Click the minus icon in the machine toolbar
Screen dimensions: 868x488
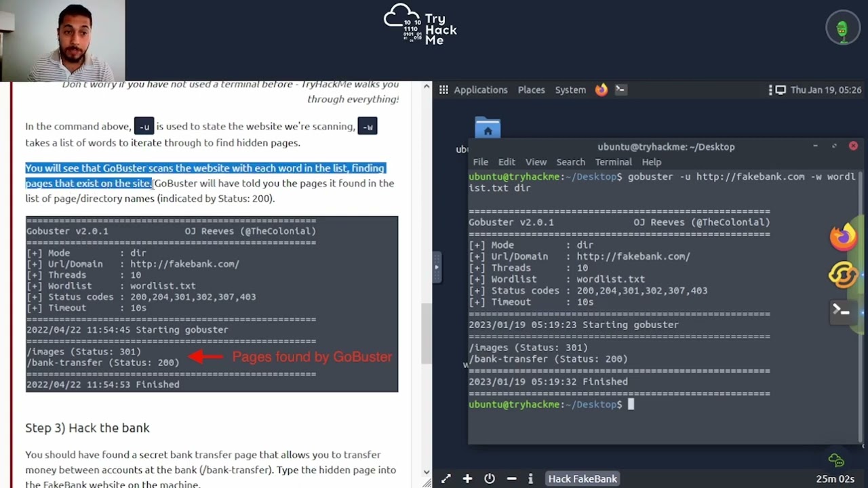[511, 479]
